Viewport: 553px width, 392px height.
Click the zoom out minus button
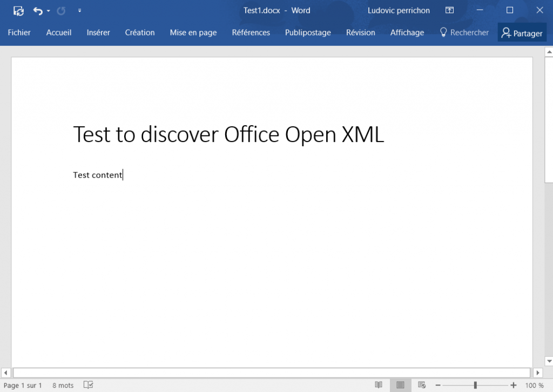click(438, 386)
